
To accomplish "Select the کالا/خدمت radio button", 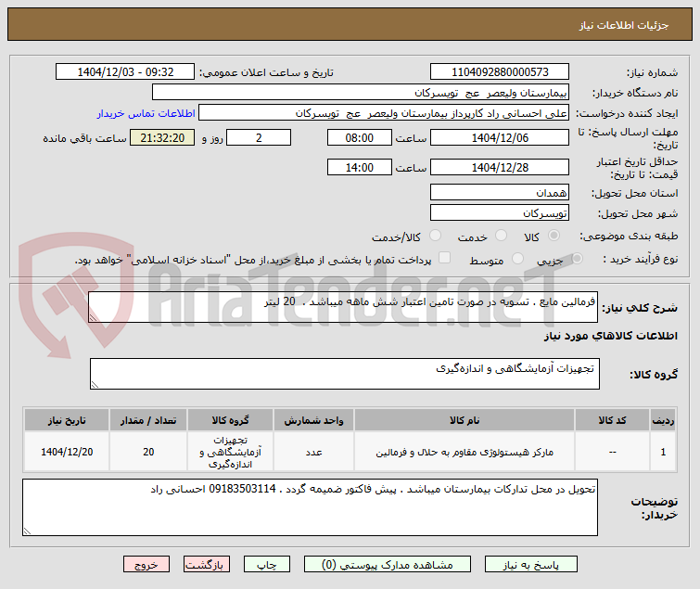I will pos(435,236).
